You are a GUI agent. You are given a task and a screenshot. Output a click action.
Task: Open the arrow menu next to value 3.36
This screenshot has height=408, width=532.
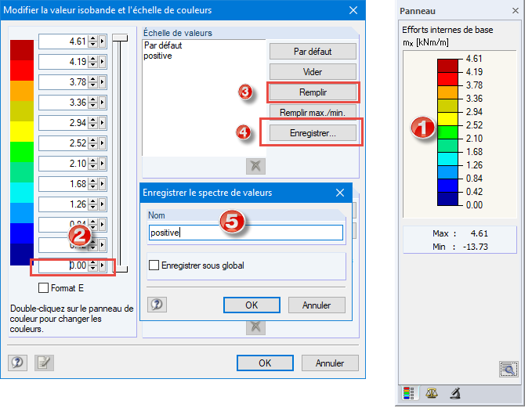click(102, 103)
